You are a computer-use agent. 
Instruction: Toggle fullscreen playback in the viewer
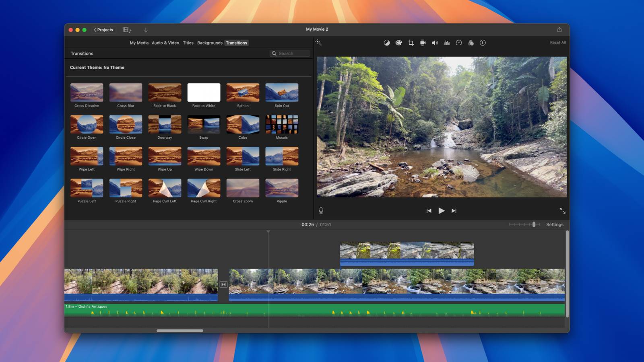click(562, 211)
